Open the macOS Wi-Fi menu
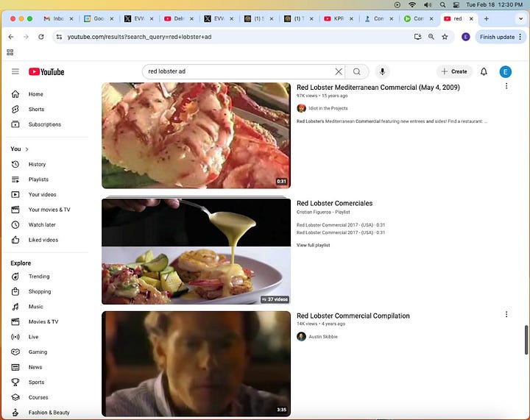The width and height of the screenshot is (530, 420). point(412,4)
